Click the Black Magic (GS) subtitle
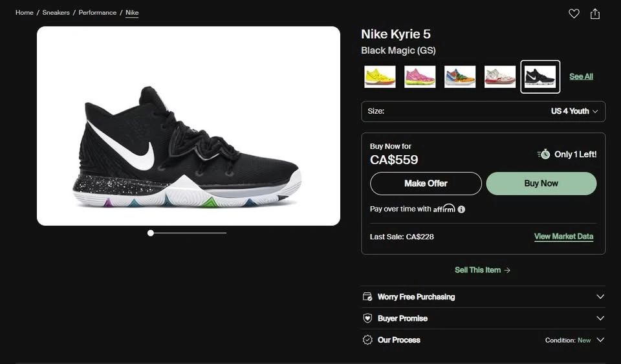The image size is (621, 364). click(398, 50)
